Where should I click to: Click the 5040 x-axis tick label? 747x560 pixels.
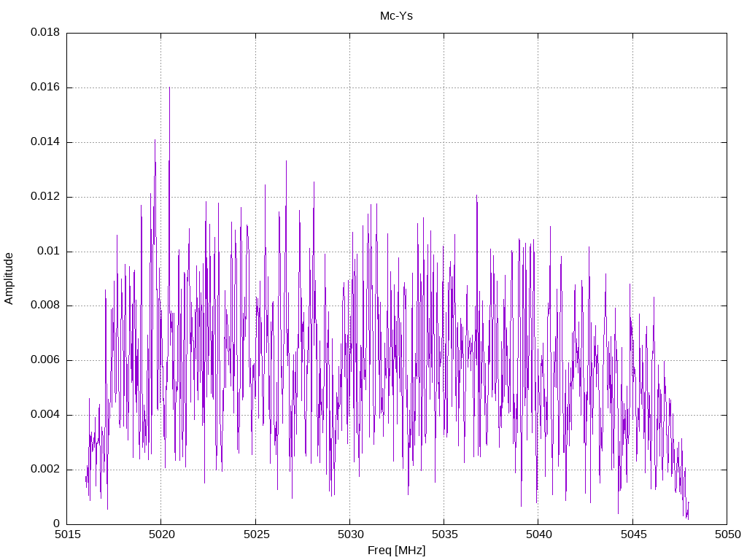pos(539,534)
